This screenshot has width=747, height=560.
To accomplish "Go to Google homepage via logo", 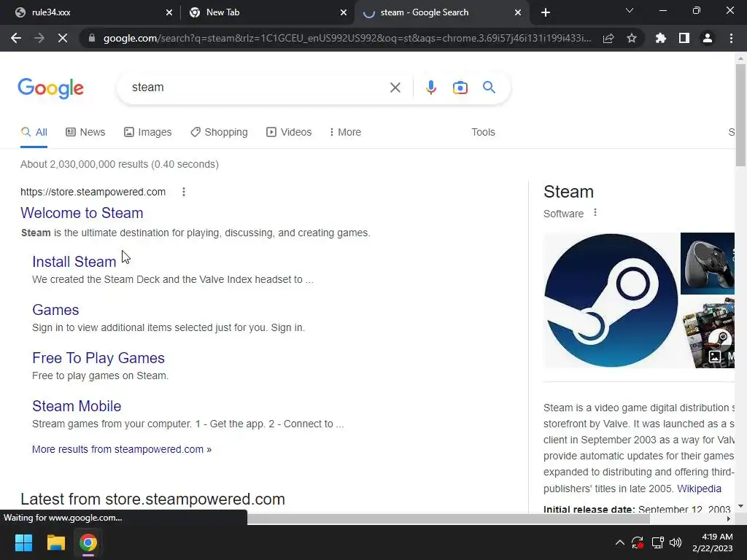I will (x=50, y=88).
